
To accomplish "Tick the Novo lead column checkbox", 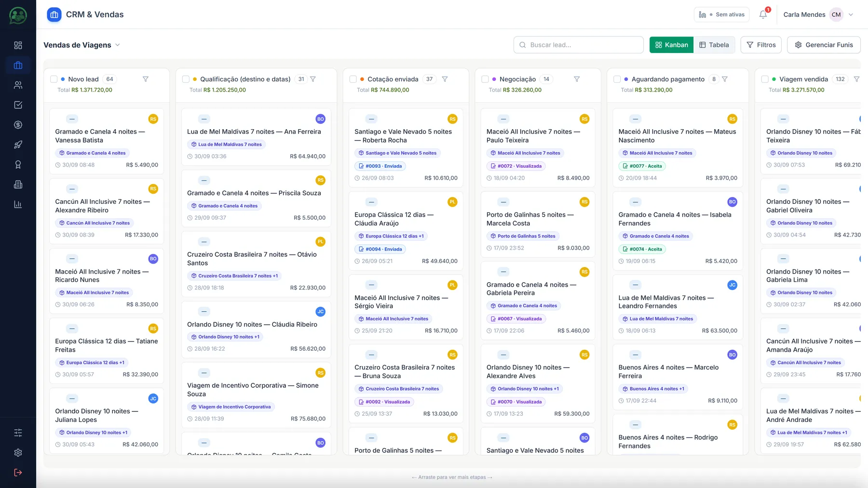I will click(54, 79).
